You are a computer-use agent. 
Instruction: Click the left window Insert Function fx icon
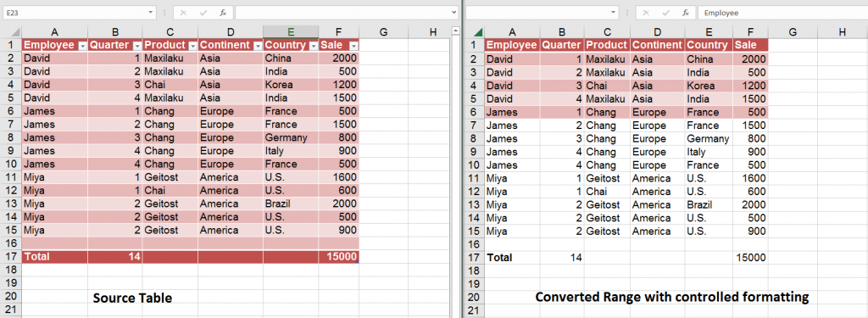click(223, 12)
